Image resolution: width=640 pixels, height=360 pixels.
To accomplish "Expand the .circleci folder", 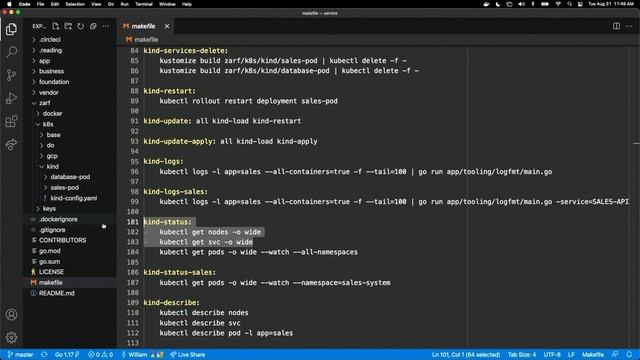I will pos(50,40).
